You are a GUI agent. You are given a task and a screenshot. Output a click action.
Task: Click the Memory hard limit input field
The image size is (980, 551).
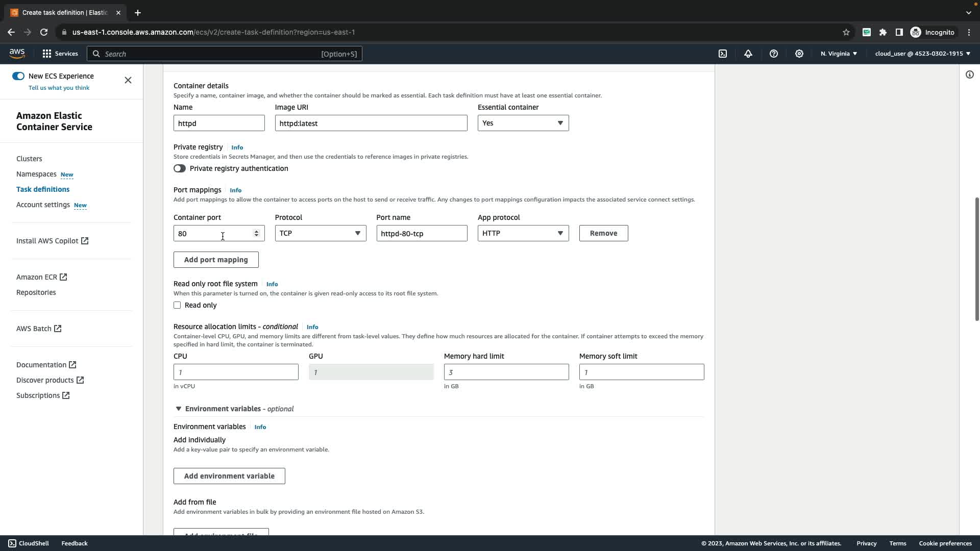point(506,372)
